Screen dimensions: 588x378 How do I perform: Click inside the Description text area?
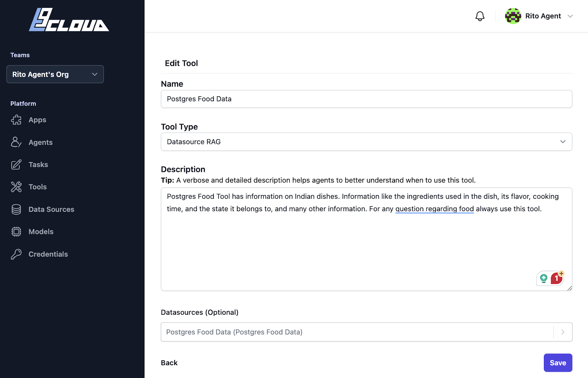coord(366,239)
